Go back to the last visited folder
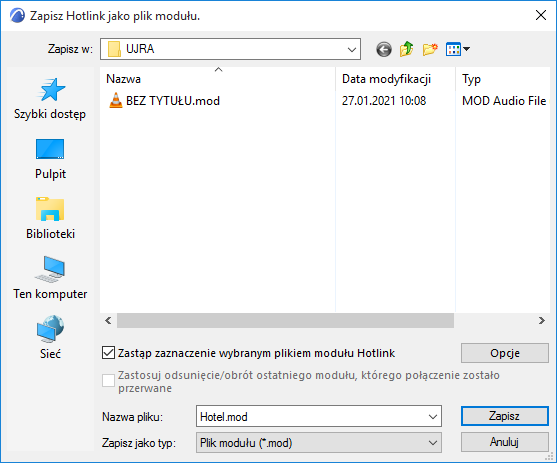 [x=384, y=49]
